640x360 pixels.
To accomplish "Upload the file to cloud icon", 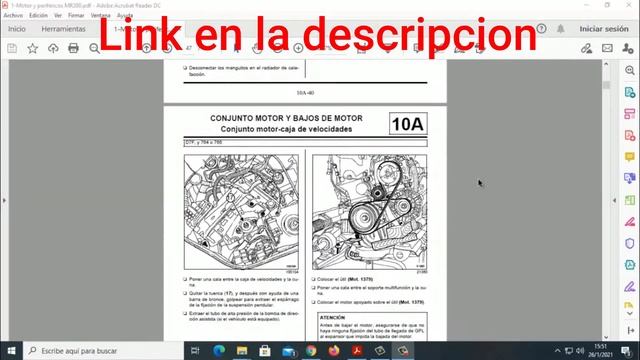I will coord(53,49).
